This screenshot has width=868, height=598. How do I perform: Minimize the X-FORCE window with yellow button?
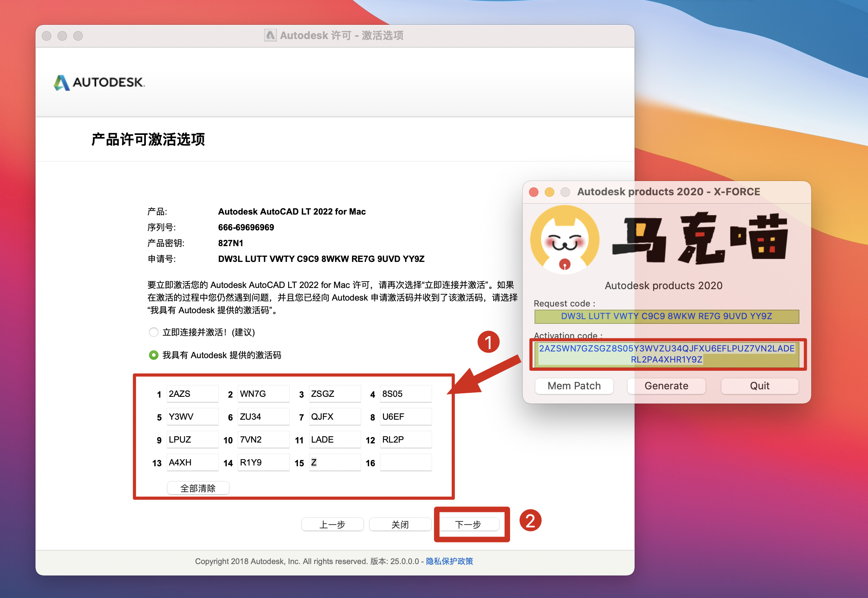[549, 192]
